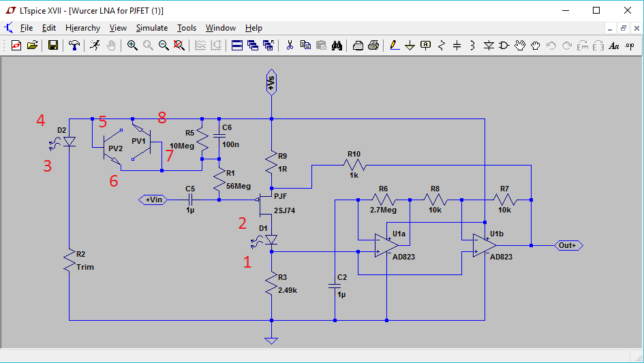Image resolution: width=644 pixels, height=363 pixels.
Task: Place a resistor component
Action: click(x=442, y=45)
